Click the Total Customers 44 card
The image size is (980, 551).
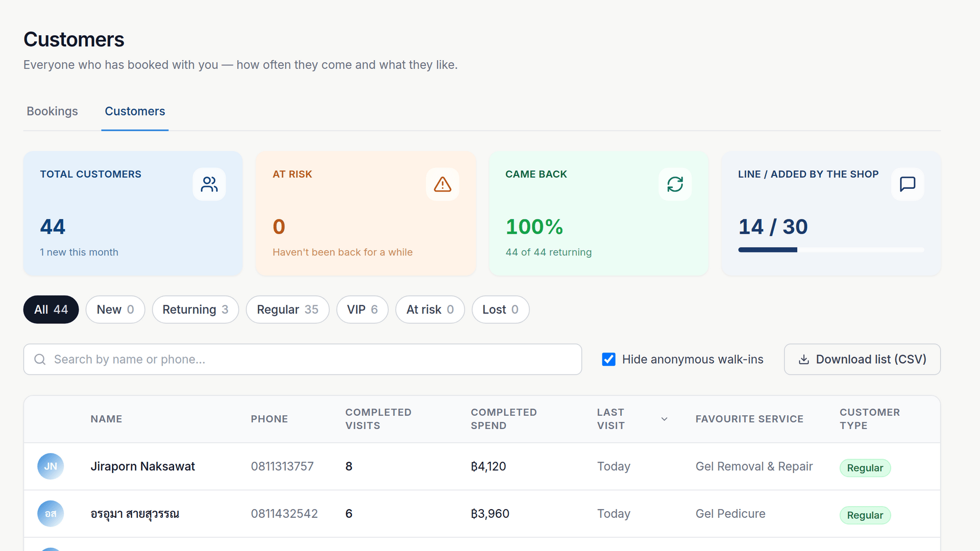click(133, 213)
